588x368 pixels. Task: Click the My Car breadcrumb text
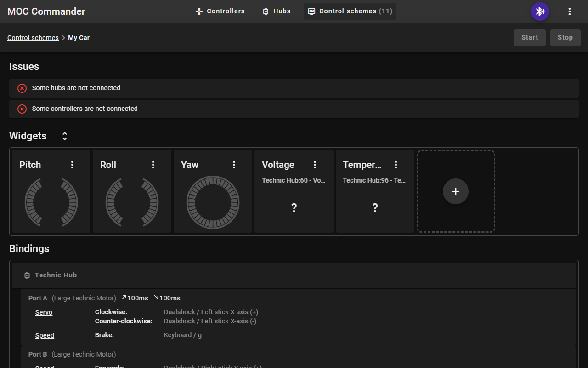[x=79, y=38]
